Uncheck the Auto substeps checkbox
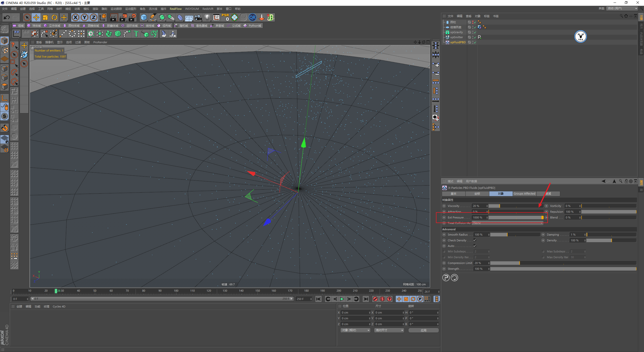 pyautogui.click(x=475, y=246)
